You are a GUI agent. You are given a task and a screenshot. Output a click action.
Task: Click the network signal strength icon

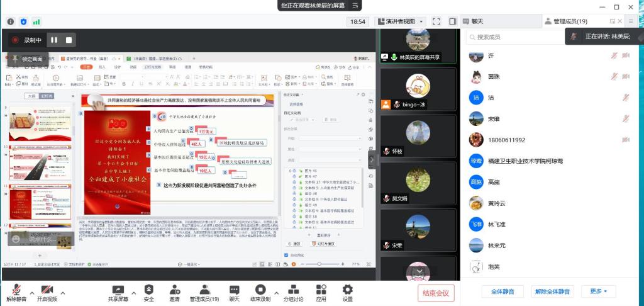coord(36,21)
